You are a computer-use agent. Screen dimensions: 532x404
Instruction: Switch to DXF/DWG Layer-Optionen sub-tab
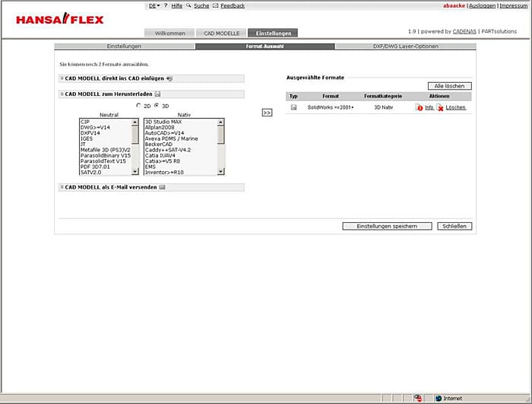[406, 46]
